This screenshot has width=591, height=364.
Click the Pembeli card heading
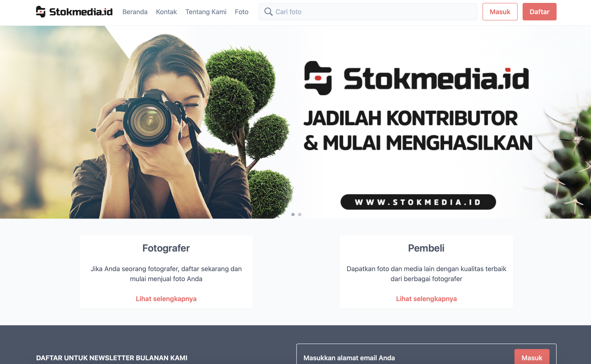click(426, 248)
